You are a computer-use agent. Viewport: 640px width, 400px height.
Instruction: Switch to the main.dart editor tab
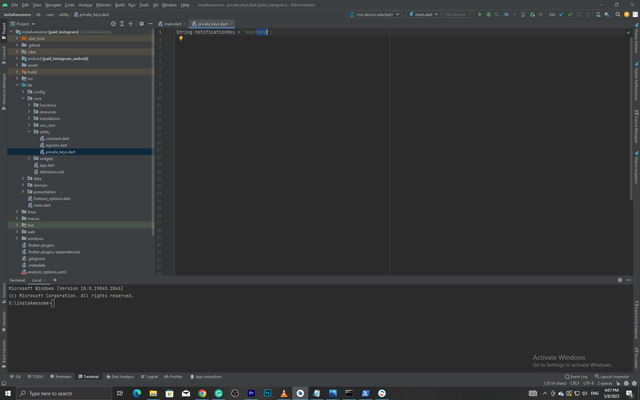pyautogui.click(x=172, y=24)
